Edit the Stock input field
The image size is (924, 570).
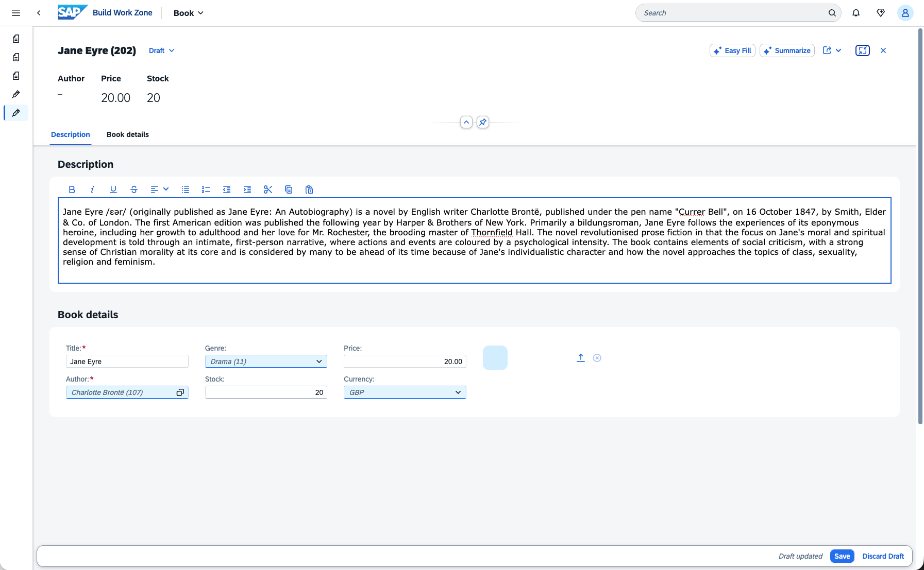266,392
